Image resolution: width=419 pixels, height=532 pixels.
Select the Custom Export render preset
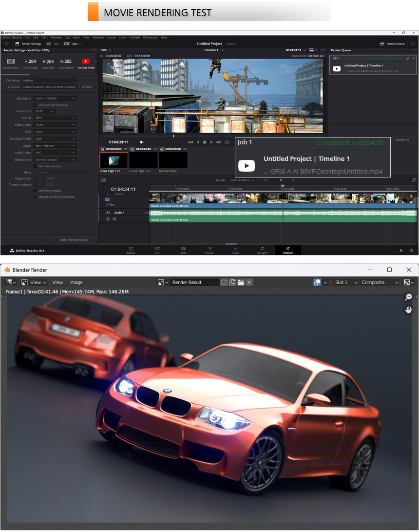point(11,63)
